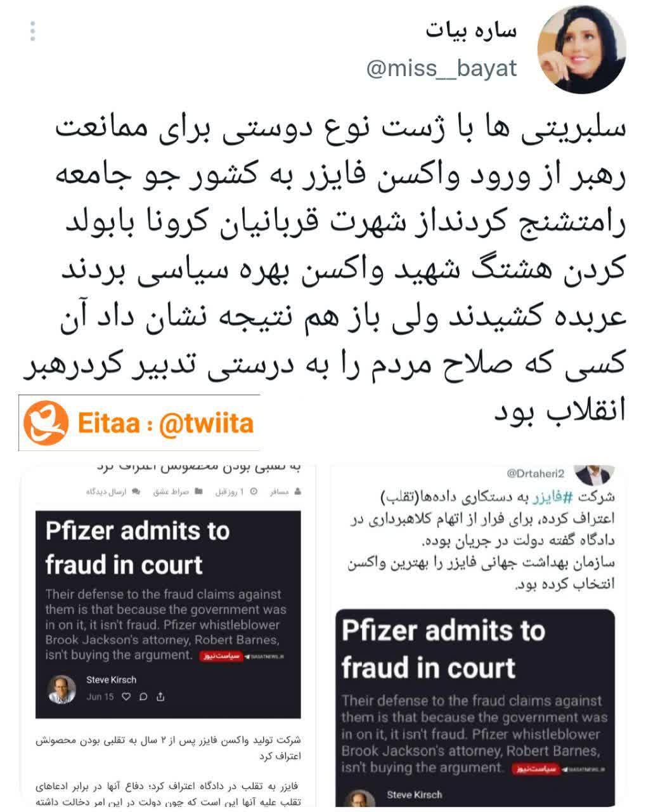Open the @miss__bayat handle
Viewport: 646px width, 812px height.
442,68
